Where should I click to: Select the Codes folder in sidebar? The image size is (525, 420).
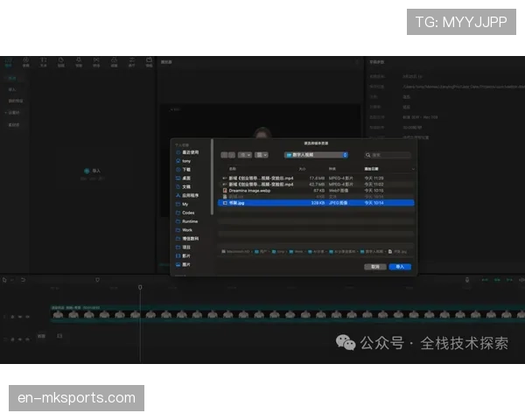coord(188,213)
